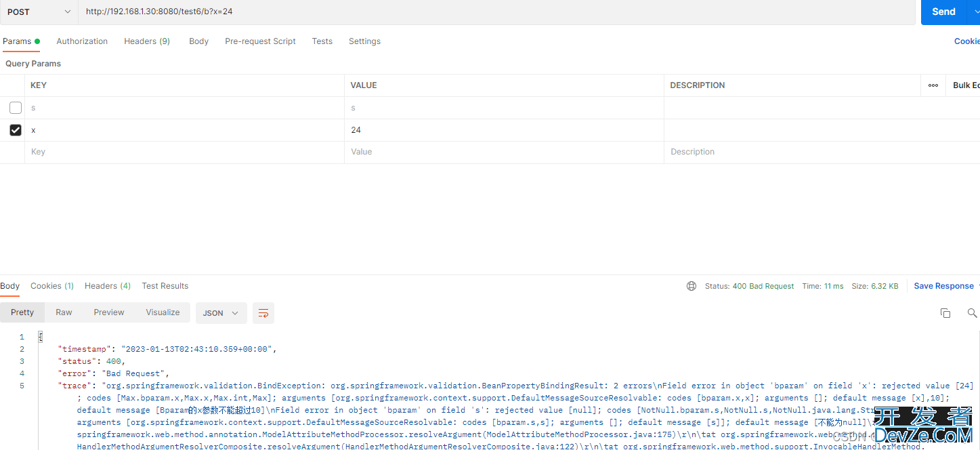This screenshot has width=980, height=450.
Task: Open the Test Results tab
Action: click(165, 286)
